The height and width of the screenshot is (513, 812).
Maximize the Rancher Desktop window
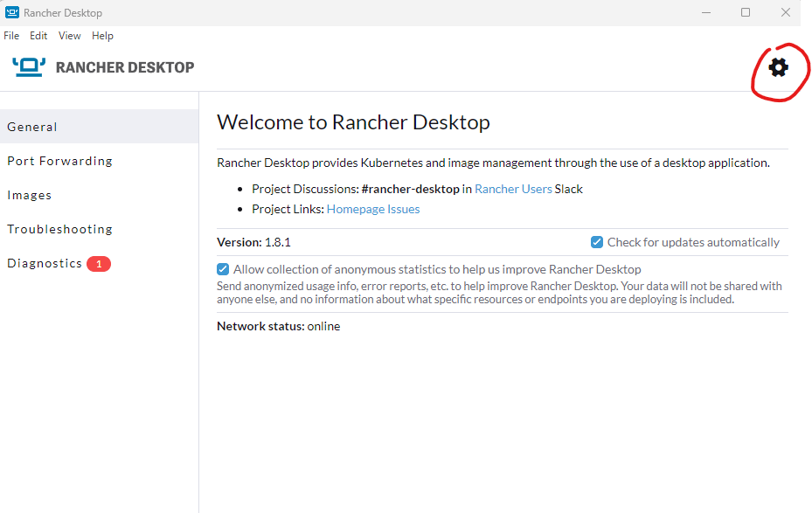pyautogui.click(x=746, y=12)
